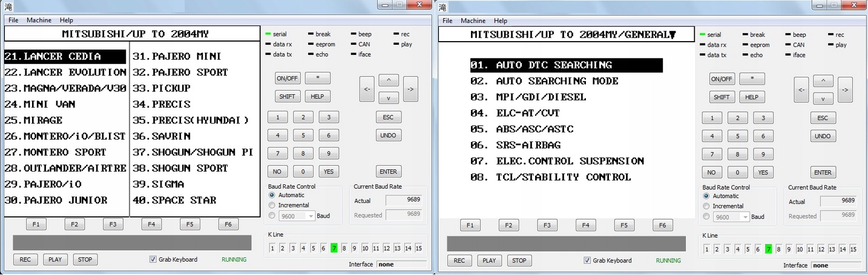Select 01. AUTO DTC SEARCHING entry
This screenshot has width=868, height=275.
566,65
